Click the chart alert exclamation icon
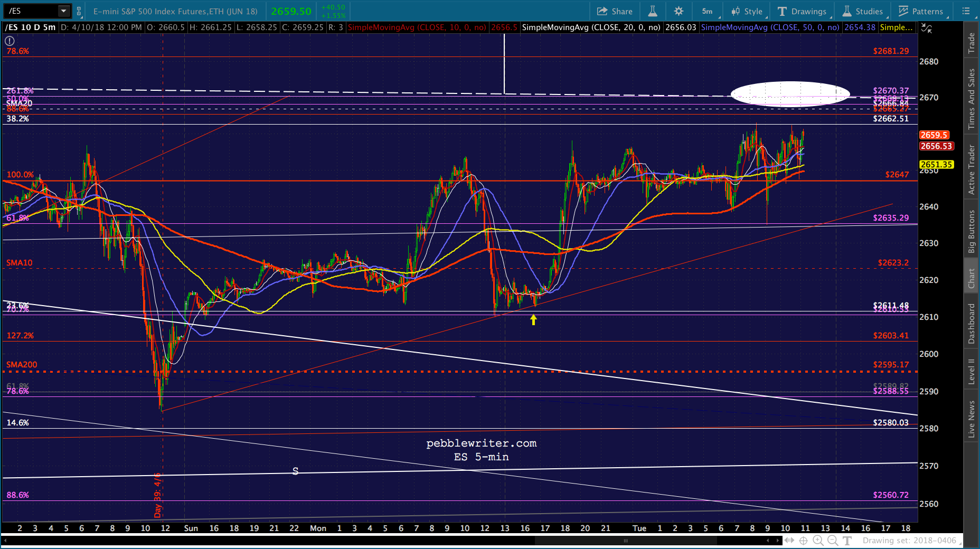Image resolution: width=980 pixels, height=549 pixels. point(10,41)
